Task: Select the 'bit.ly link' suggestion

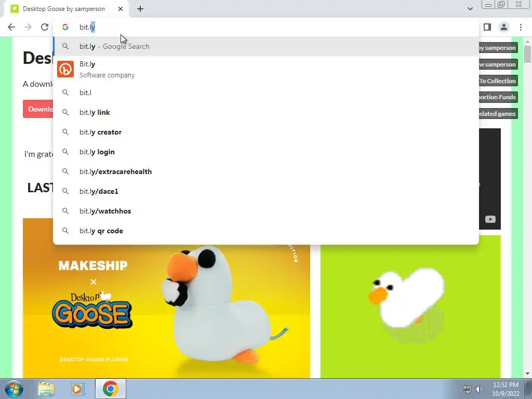Action: click(x=266, y=112)
